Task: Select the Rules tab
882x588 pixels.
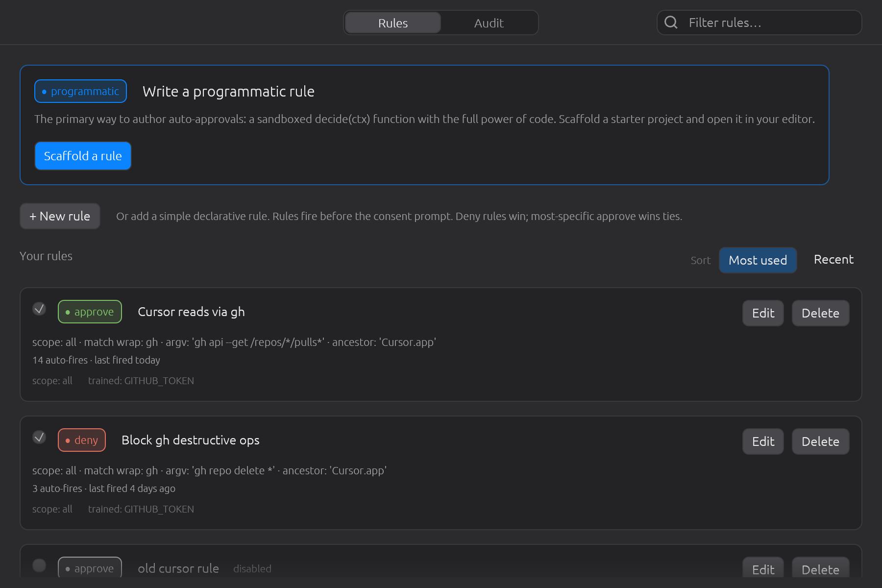Action: (393, 23)
